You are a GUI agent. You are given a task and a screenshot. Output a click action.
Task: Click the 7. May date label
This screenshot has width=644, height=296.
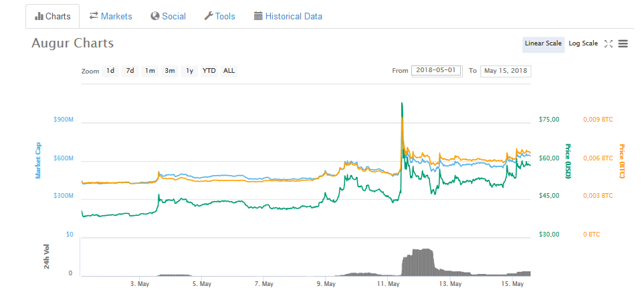tap(264, 284)
